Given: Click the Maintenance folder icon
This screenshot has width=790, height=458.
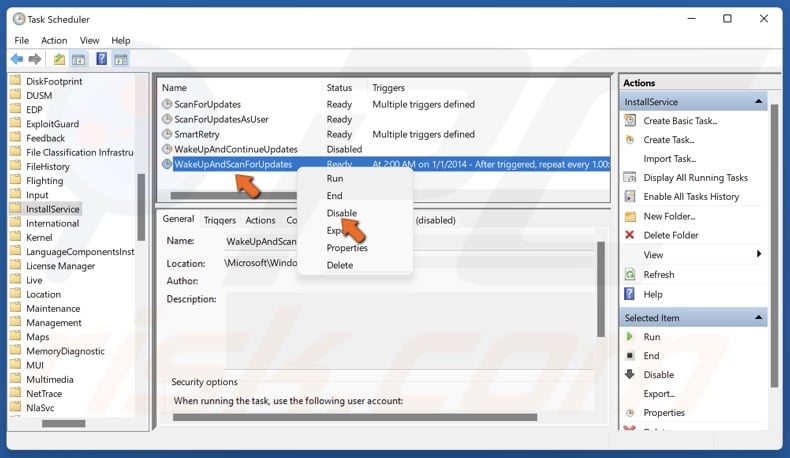Looking at the screenshot, I should pos(16,308).
